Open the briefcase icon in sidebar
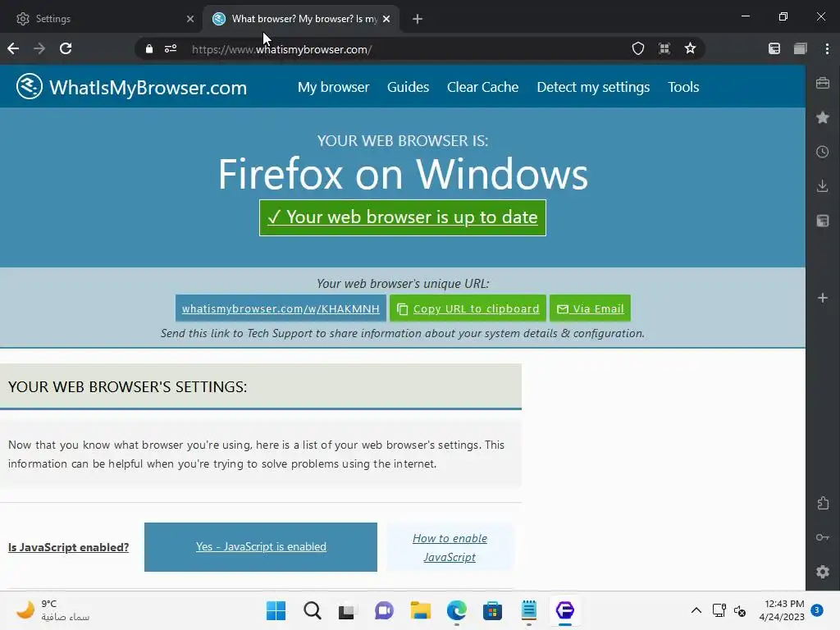The image size is (840, 630). [823, 83]
